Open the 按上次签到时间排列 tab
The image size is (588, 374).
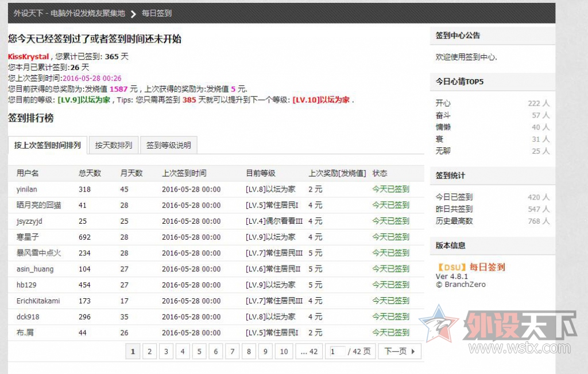tap(48, 145)
